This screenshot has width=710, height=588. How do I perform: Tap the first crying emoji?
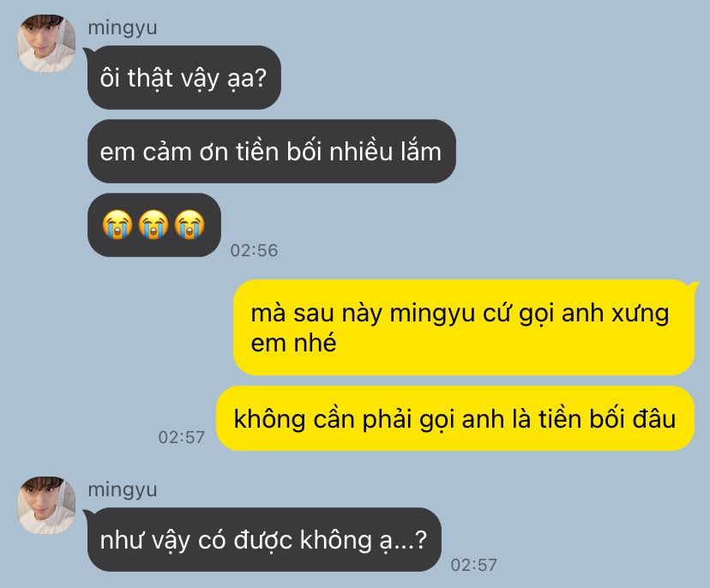(117, 225)
